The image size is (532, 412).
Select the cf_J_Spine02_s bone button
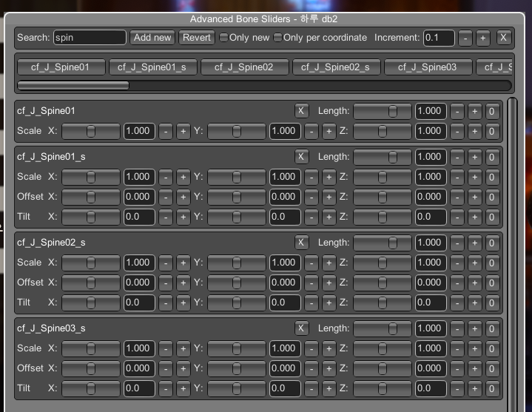tap(336, 67)
